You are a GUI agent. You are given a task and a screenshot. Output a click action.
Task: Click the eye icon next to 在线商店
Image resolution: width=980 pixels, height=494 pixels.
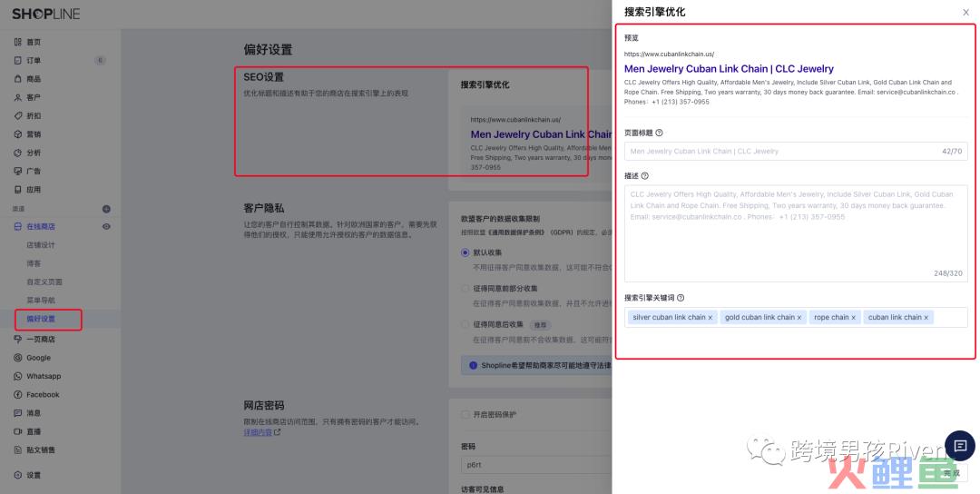106,226
